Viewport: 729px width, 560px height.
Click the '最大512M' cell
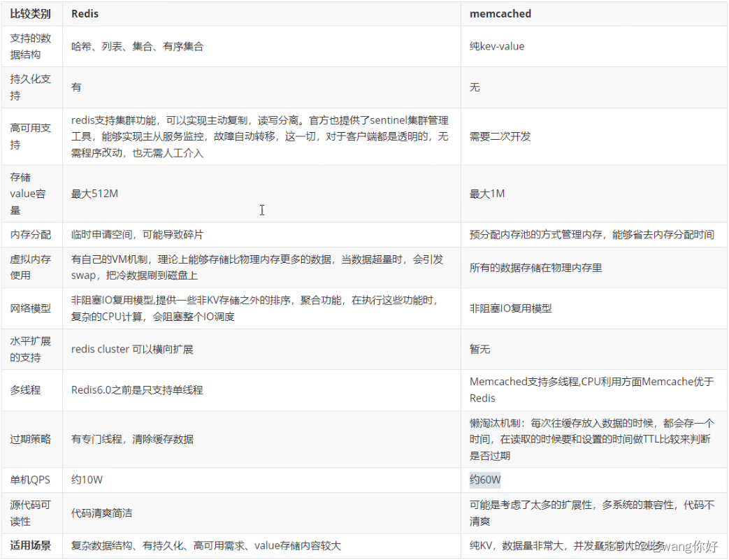(94, 194)
